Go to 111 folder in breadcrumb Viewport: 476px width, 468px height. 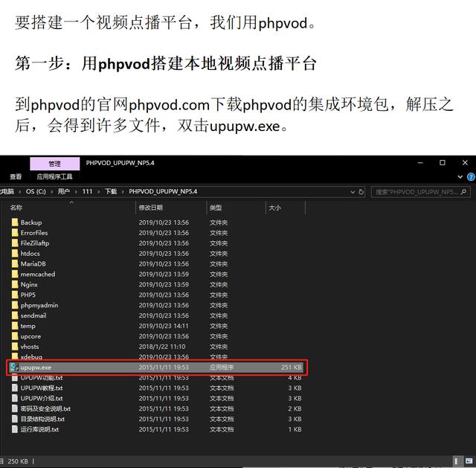click(x=87, y=191)
